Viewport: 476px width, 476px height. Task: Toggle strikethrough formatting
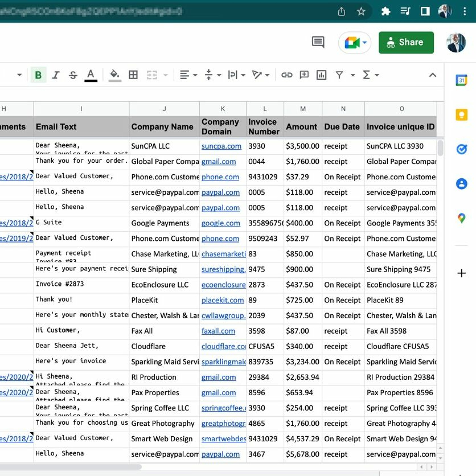73,75
